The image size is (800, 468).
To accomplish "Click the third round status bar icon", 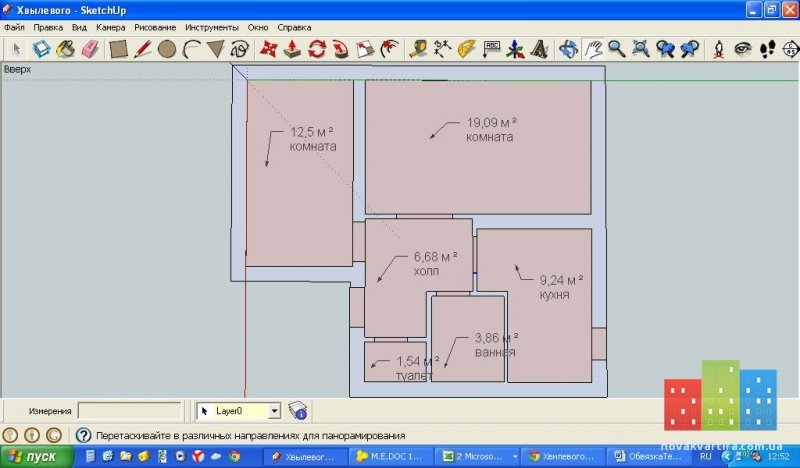I will click(x=54, y=435).
